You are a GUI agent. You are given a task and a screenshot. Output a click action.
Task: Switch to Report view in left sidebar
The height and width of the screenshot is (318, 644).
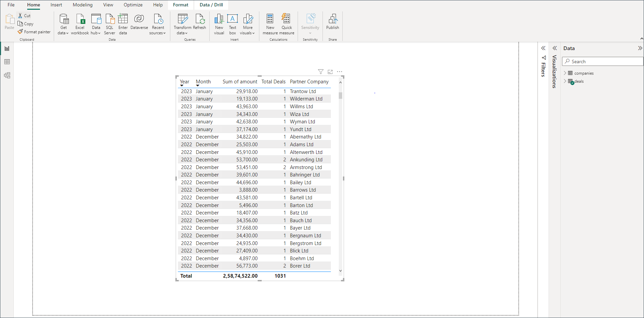[x=7, y=48]
